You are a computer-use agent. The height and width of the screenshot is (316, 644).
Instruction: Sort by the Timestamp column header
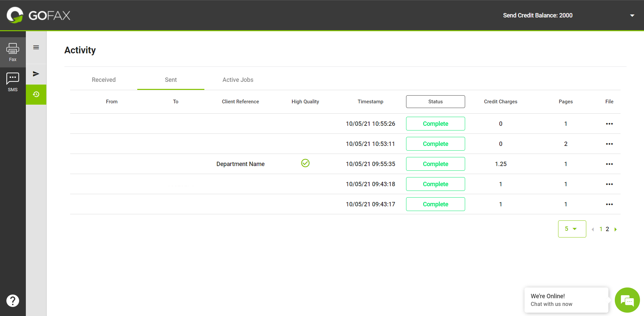(370, 102)
